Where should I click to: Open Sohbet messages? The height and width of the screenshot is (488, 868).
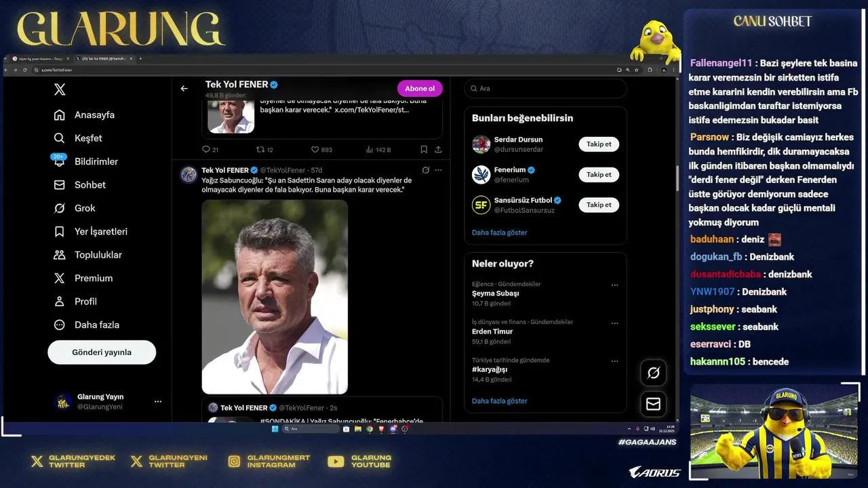click(x=80, y=184)
